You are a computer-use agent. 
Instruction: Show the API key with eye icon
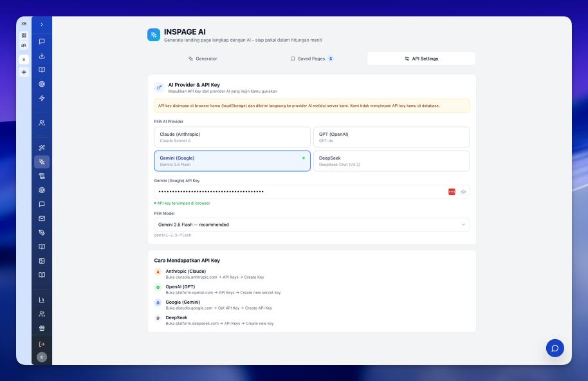[x=463, y=192]
